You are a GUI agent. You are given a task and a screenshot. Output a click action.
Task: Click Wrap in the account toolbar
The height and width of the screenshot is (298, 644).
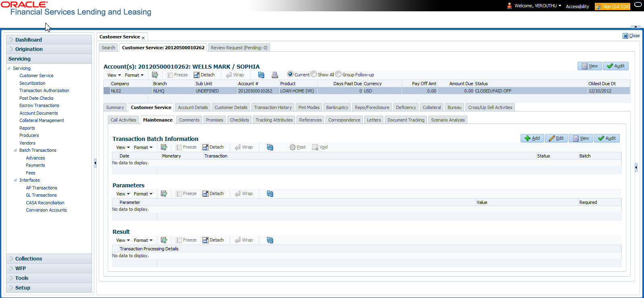[235, 75]
